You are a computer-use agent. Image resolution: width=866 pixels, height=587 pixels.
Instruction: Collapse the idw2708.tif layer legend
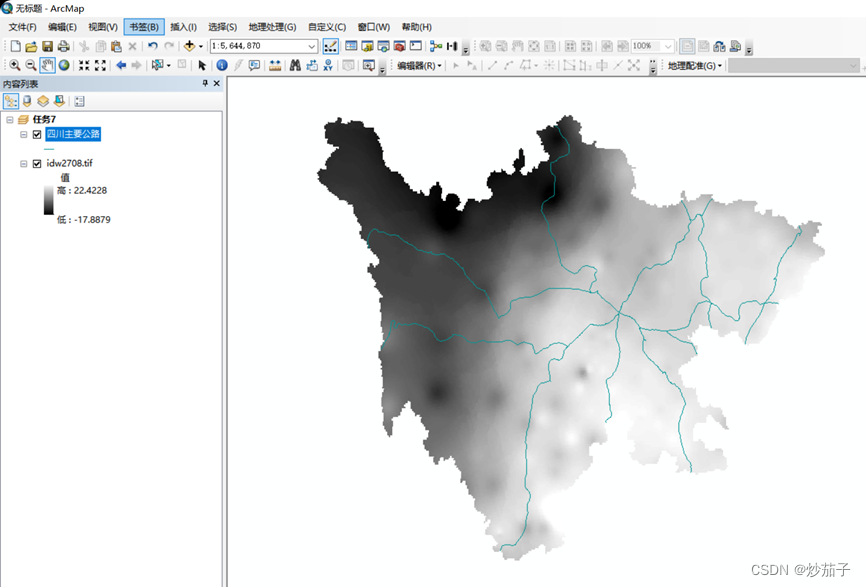[x=24, y=163]
